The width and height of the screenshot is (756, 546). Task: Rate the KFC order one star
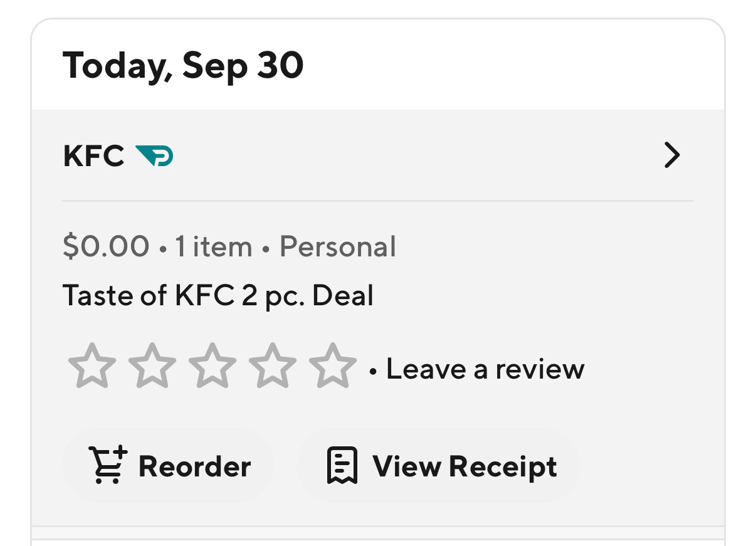click(x=92, y=366)
